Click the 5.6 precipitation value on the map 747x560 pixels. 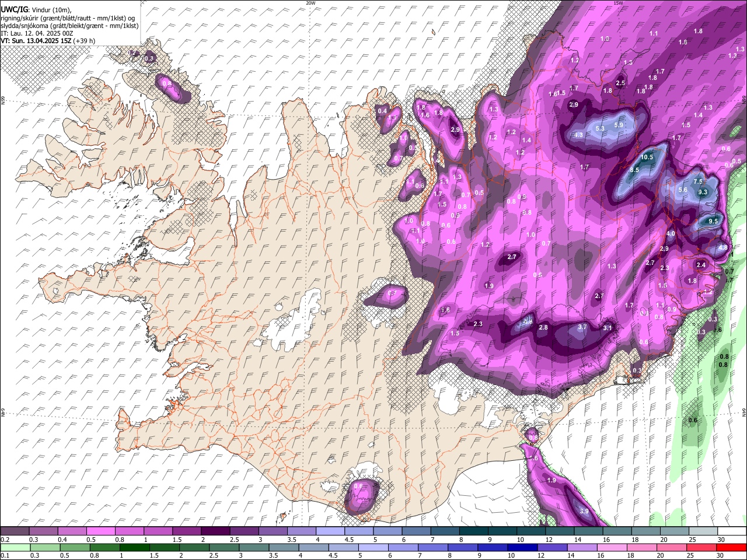pyautogui.click(x=683, y=190)
